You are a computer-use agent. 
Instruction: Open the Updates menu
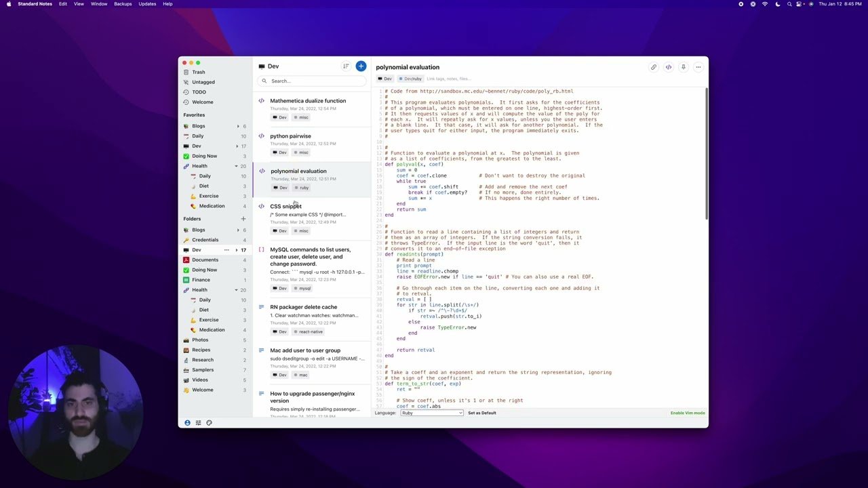coord(147,4)
